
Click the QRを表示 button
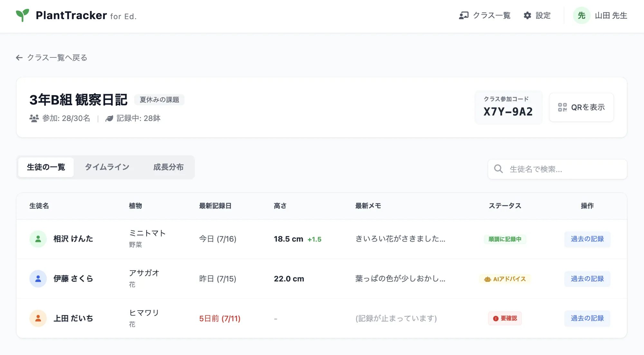pos(581,107)
